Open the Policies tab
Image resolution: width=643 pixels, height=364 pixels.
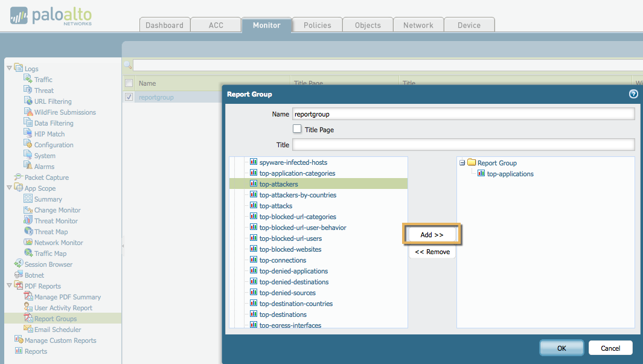318,25
